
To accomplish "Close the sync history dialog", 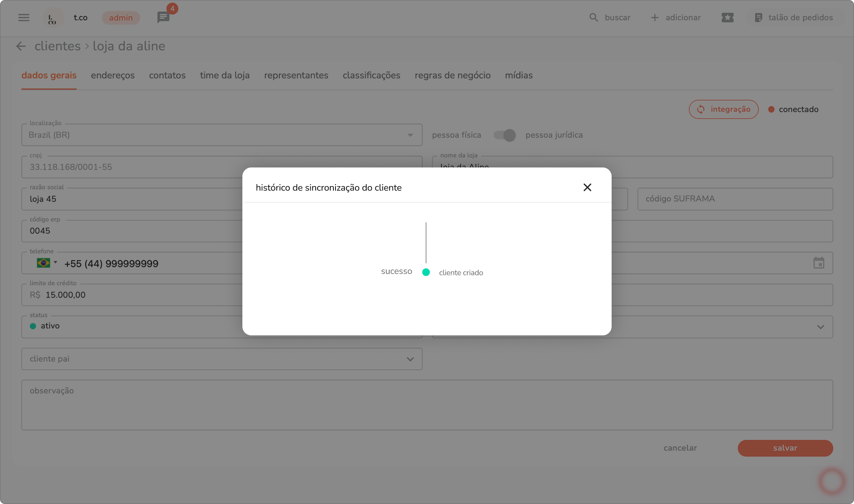I will (x=587, y=187).
